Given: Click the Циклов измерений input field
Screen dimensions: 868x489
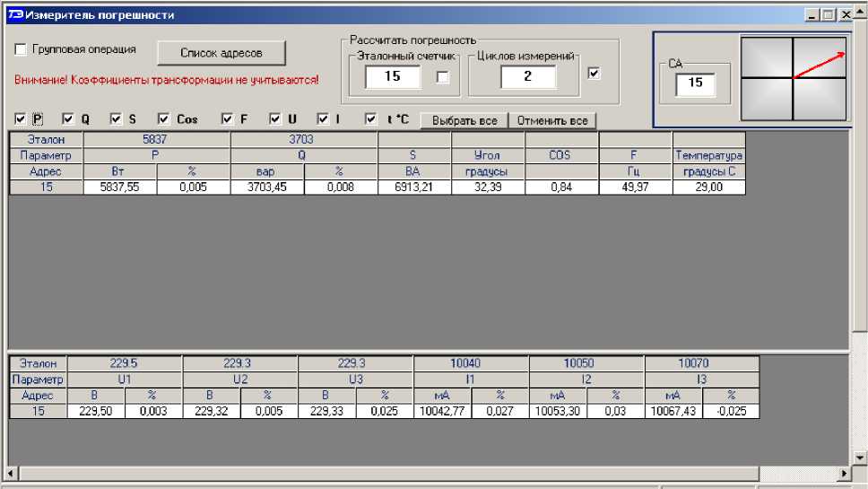Looking at the screenshot, I should 528,76.
